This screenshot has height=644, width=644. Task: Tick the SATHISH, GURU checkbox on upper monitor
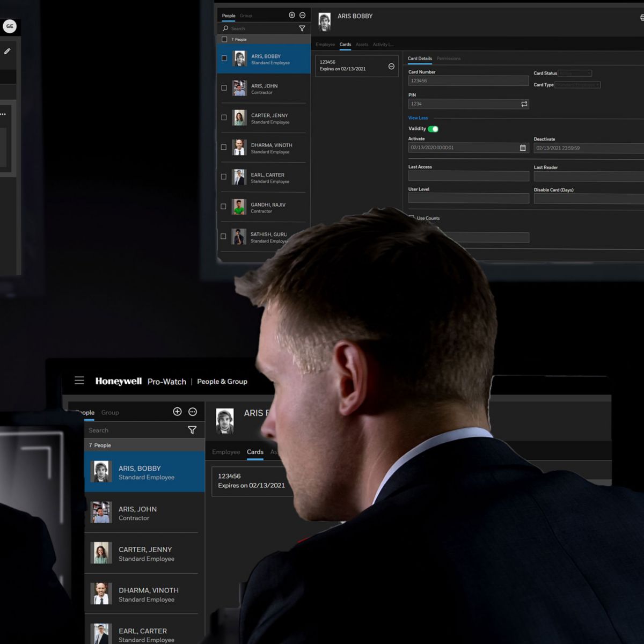(223, 236)
